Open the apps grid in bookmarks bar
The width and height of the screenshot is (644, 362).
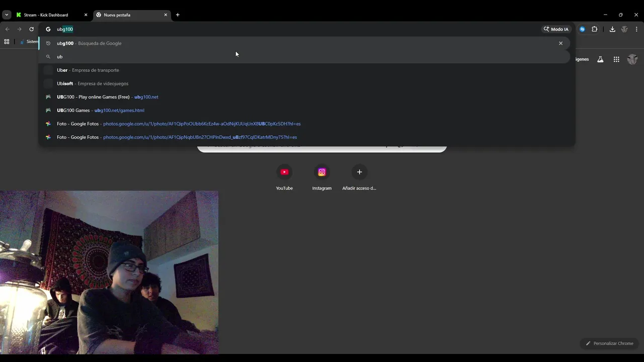[7, 42]
